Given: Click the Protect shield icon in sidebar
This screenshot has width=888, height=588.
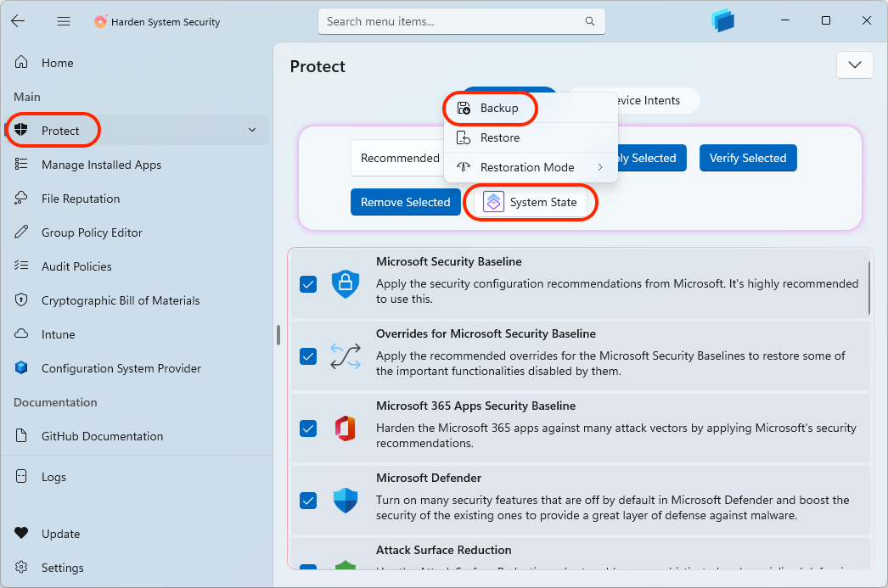Looking at the screenshot, I should coord(21,130).
